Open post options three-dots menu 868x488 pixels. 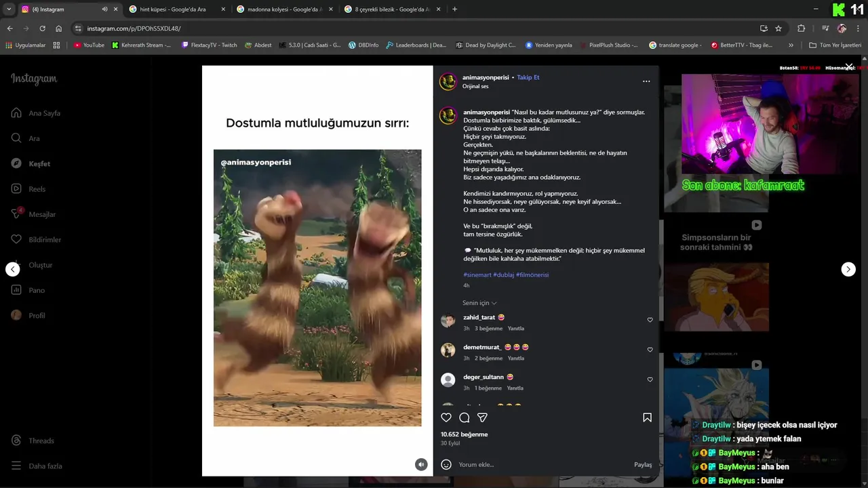646,81
